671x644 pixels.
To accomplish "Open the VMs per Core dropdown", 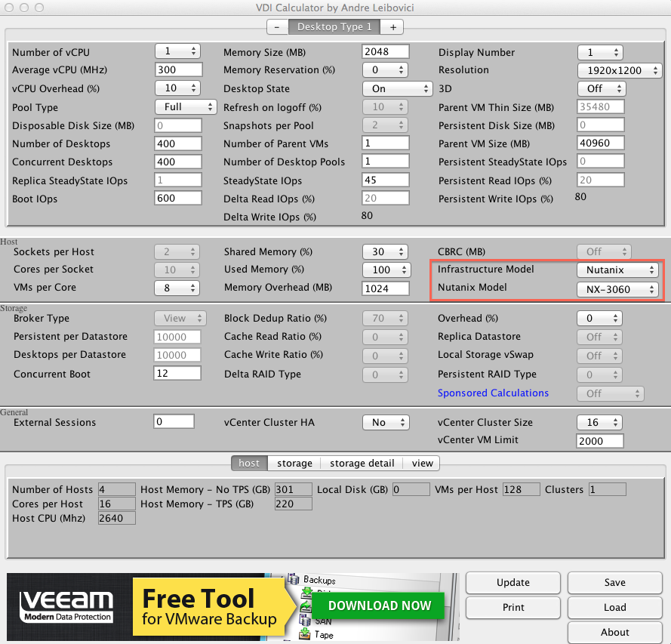I will point(177,288).
